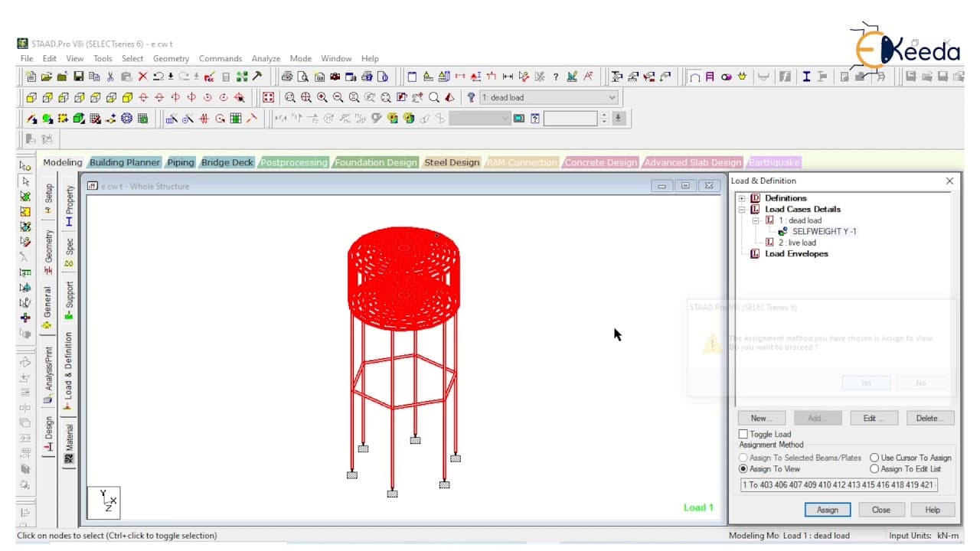Click the 3D rendered view green cube icon
The image size is (980, 551).
tap(79, 119)
